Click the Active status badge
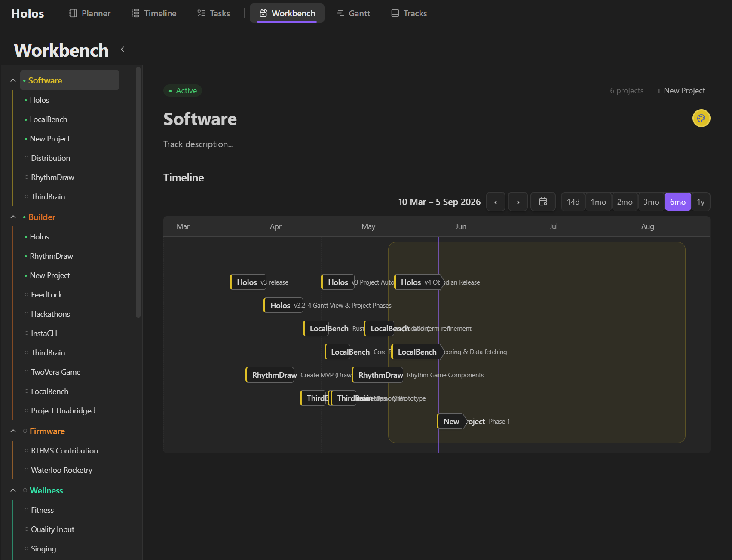Image resolution: width=732 pixels, height=560 pixels. coord(183,91)
